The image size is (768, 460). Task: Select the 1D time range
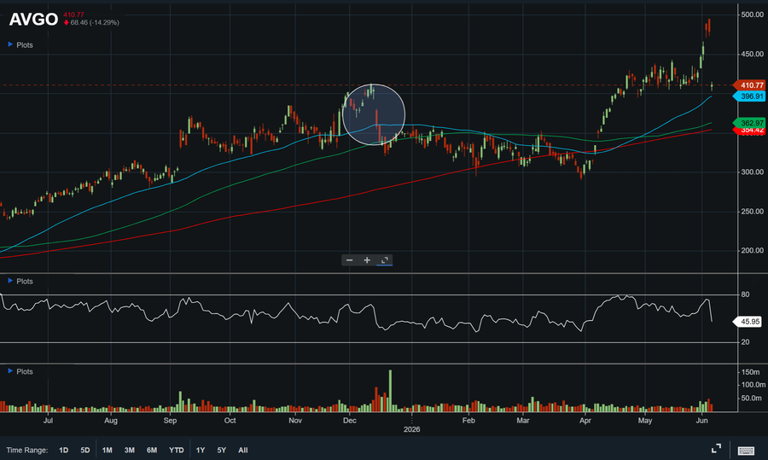(x=64, y=450)
